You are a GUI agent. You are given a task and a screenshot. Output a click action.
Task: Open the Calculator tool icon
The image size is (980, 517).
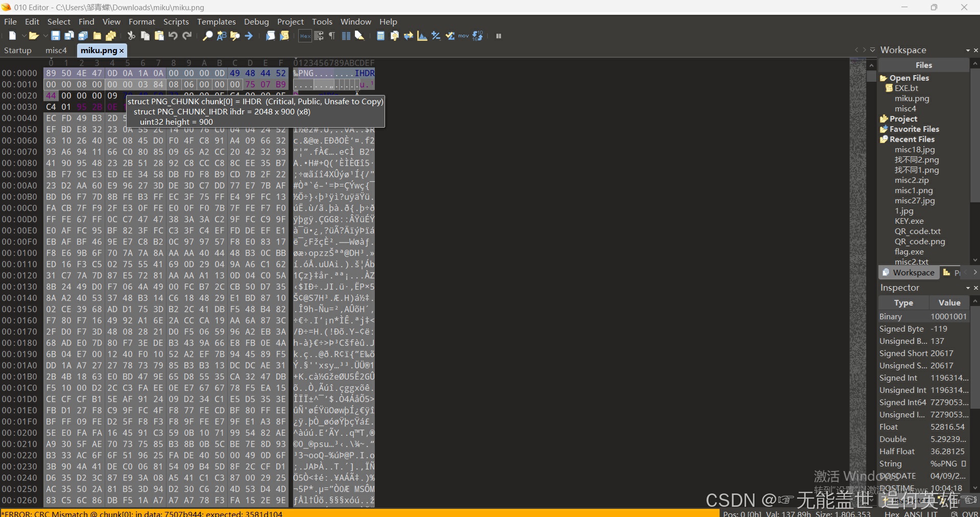[x=381, y=36]
